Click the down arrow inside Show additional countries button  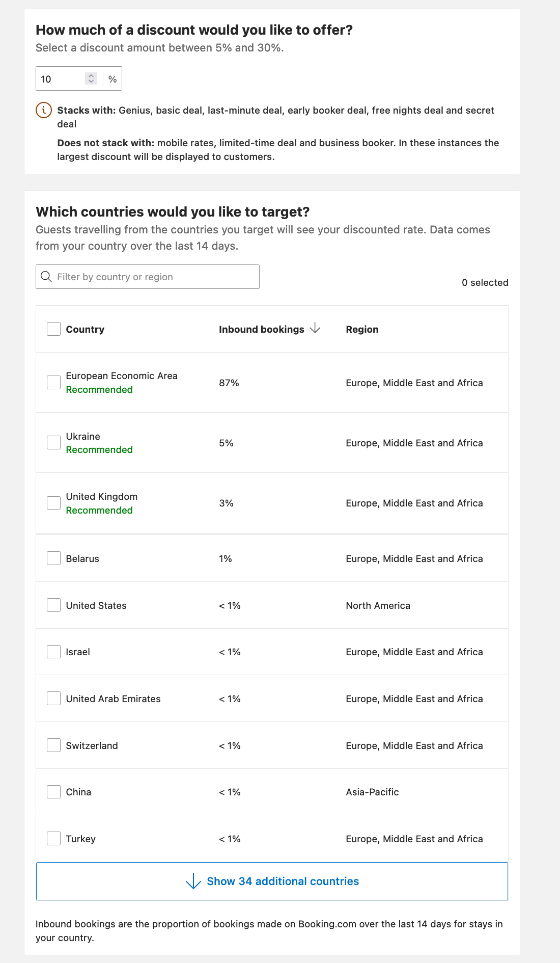(x=194, y=881)
